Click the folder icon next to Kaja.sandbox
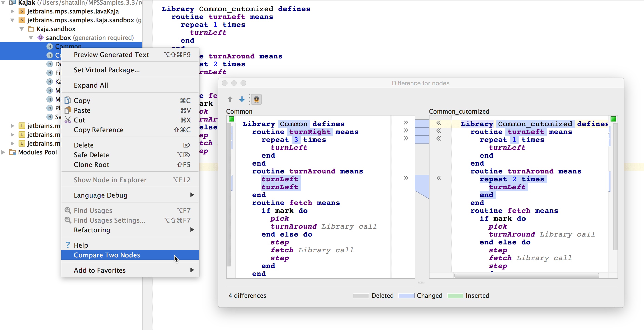 [x=31, y=29]
